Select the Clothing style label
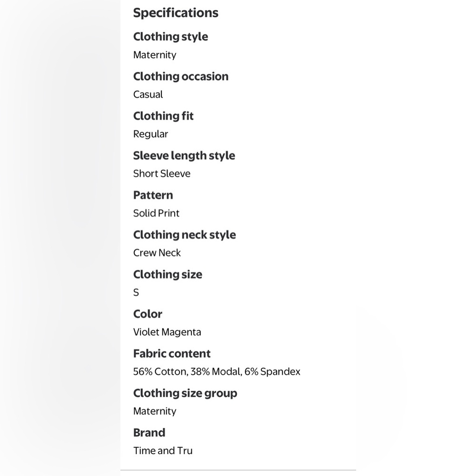Viewport: 476px width, 476px height. (170, 37)
